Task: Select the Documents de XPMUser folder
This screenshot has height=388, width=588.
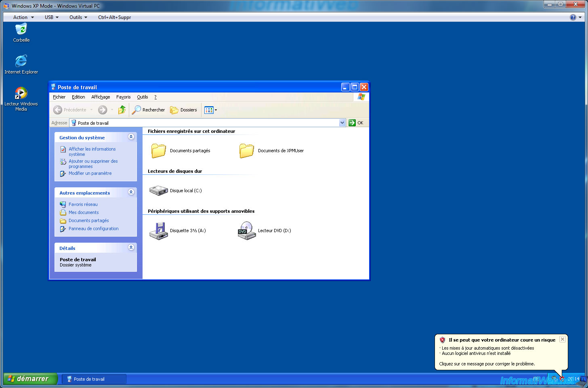Action: click(x=271, y=151)
